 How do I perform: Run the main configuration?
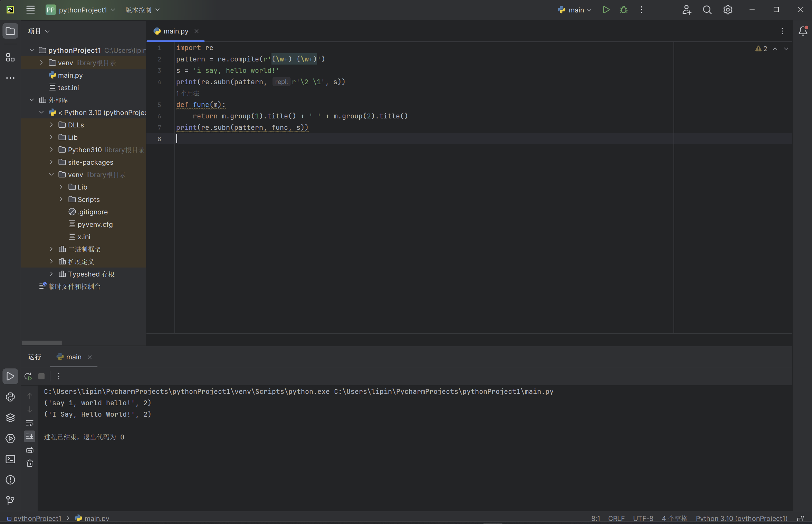[x=606, y=10]
